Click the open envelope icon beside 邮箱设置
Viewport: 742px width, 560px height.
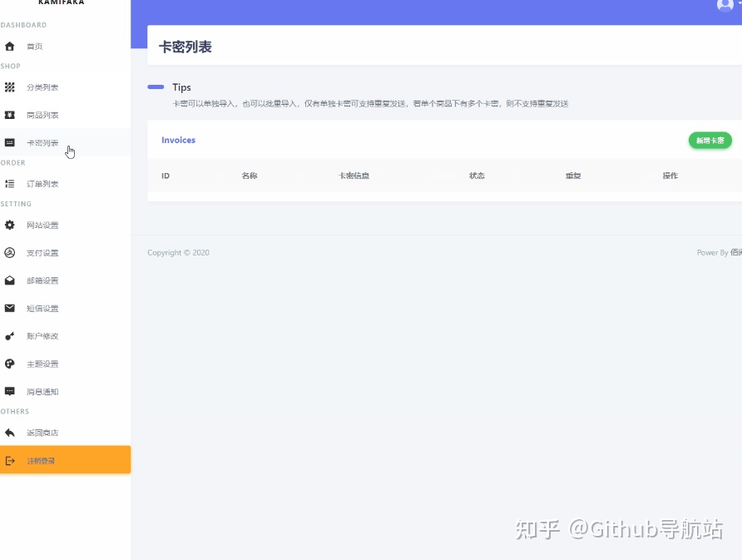click(9, 280)
